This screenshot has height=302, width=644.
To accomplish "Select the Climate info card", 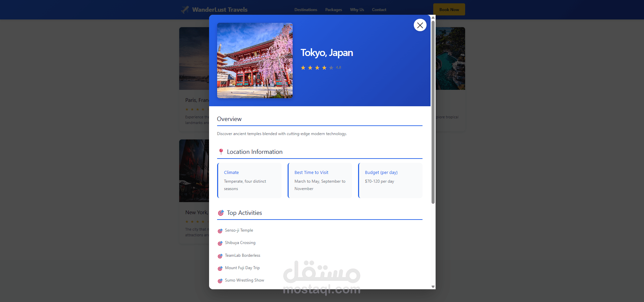I will (x=249, y=180).
